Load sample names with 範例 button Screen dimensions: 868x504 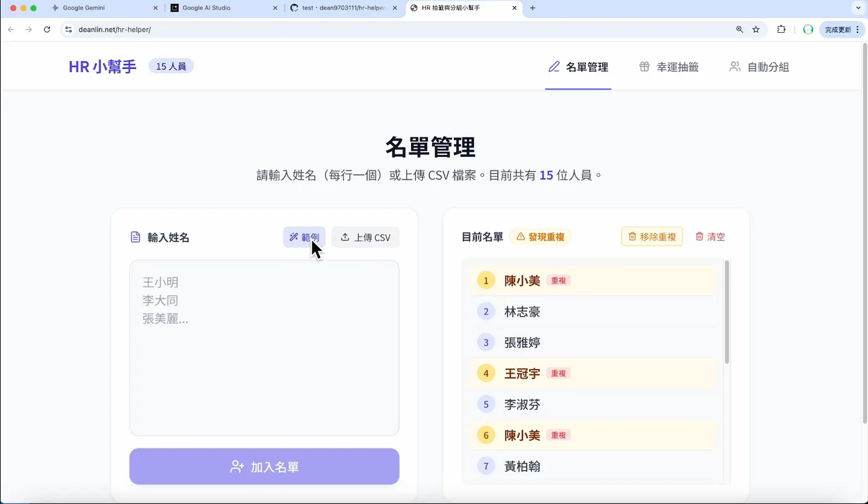coord(304,237)
